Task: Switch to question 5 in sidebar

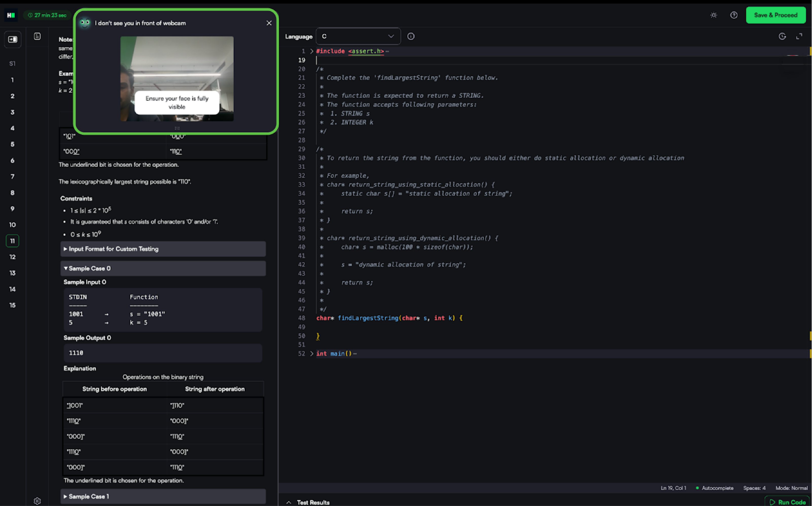Action: pyautogui.click(x=12, y=144)
